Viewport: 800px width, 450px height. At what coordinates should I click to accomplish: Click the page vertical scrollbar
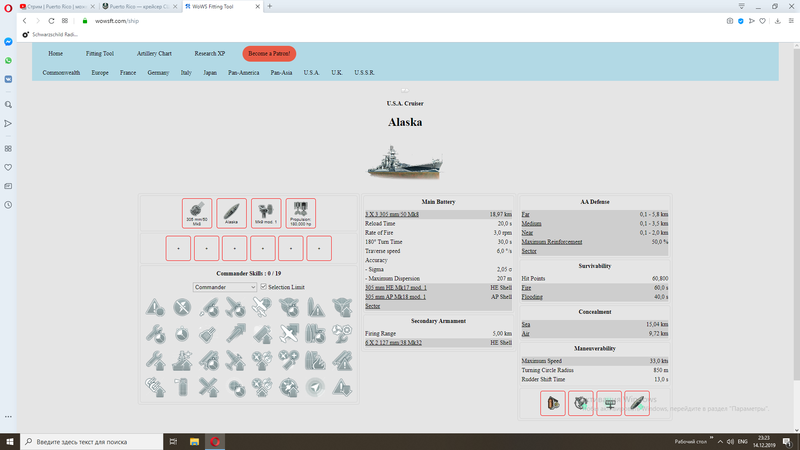(x=796, y=214)
